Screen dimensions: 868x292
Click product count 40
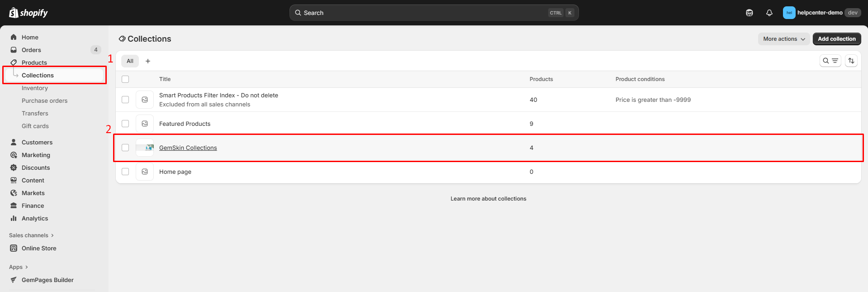click(x=533, y=100)
